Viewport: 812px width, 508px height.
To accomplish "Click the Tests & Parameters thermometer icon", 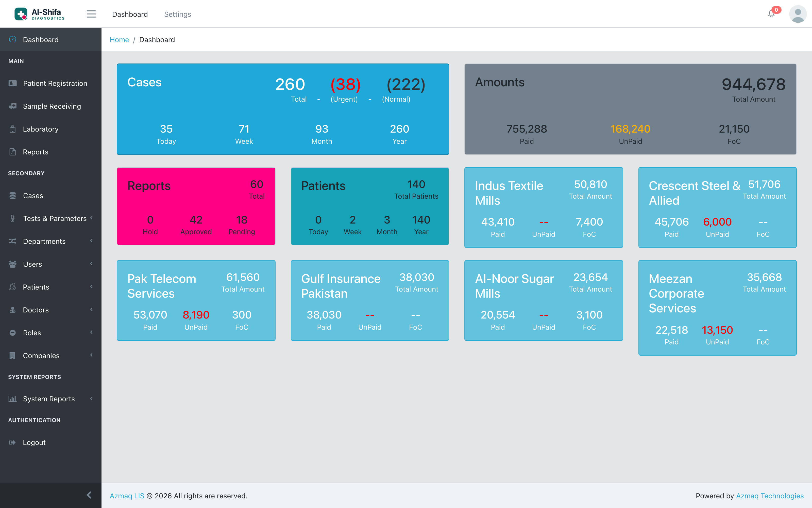I will point(12,218).
